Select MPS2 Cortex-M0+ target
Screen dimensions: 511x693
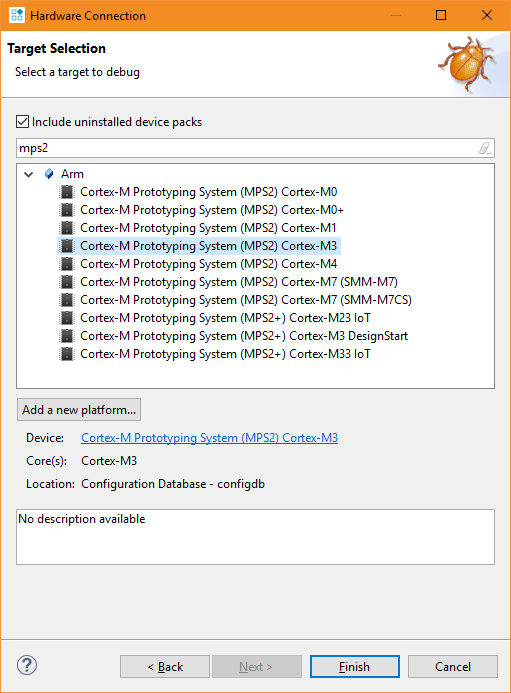[212, 210]
